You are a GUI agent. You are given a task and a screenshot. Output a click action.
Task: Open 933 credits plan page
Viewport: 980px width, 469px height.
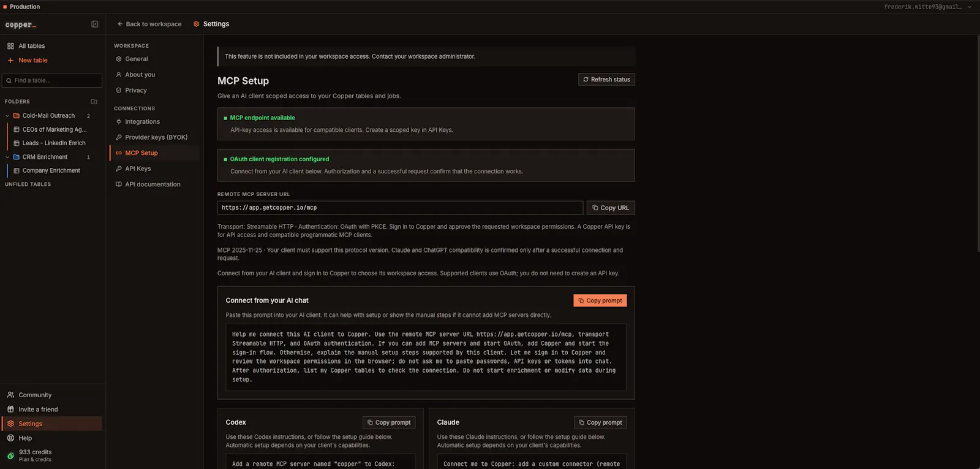point(52,456)
